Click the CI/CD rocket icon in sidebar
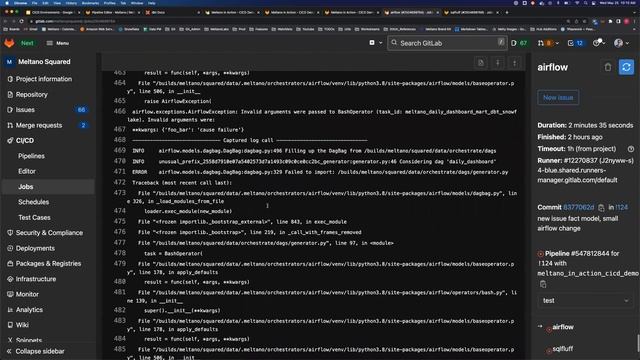 (x=10, y=140)
